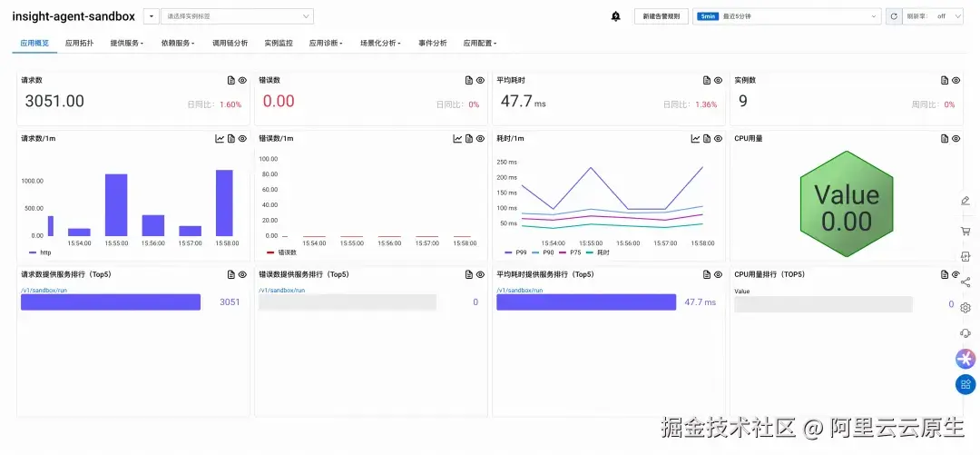The image size is (980, 455).
Task: Click the 47.7 ms latency ranking bar
Action: [x=586, y=302]
